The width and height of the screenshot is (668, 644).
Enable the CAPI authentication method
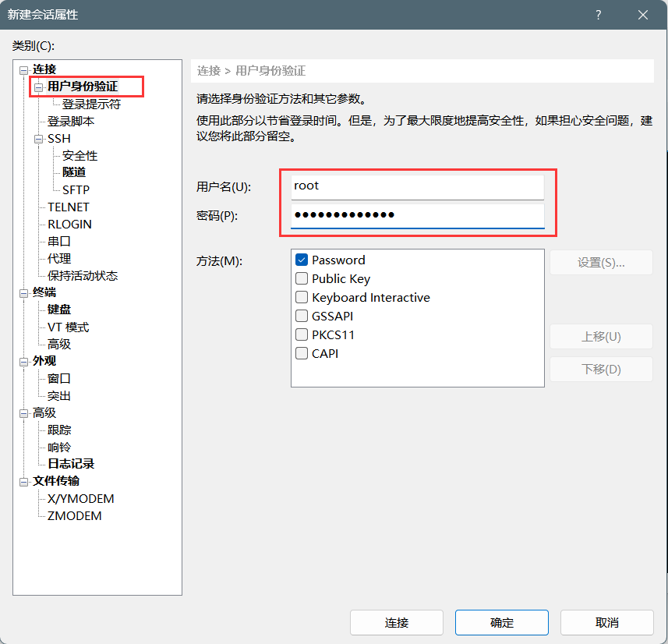(302, 353)
